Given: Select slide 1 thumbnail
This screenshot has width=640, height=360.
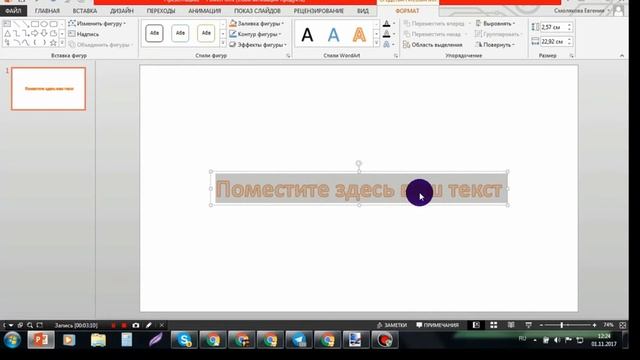Looking at the screenshot, I should coord(49,89).
